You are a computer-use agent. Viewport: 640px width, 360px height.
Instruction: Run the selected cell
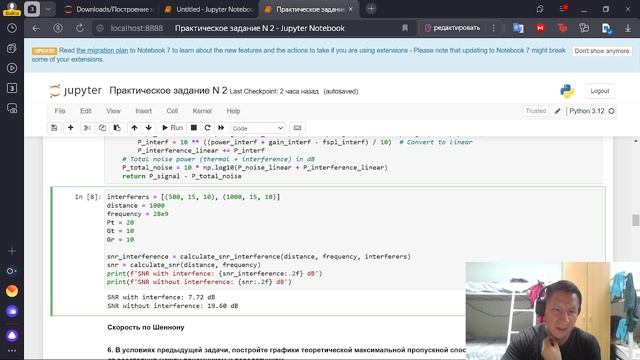point(172,128)
